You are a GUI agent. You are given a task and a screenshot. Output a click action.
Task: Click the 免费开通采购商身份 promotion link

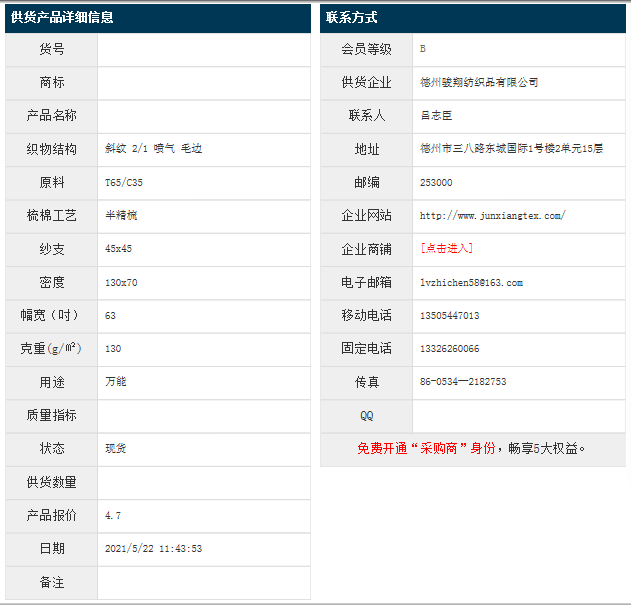(471, 448)
